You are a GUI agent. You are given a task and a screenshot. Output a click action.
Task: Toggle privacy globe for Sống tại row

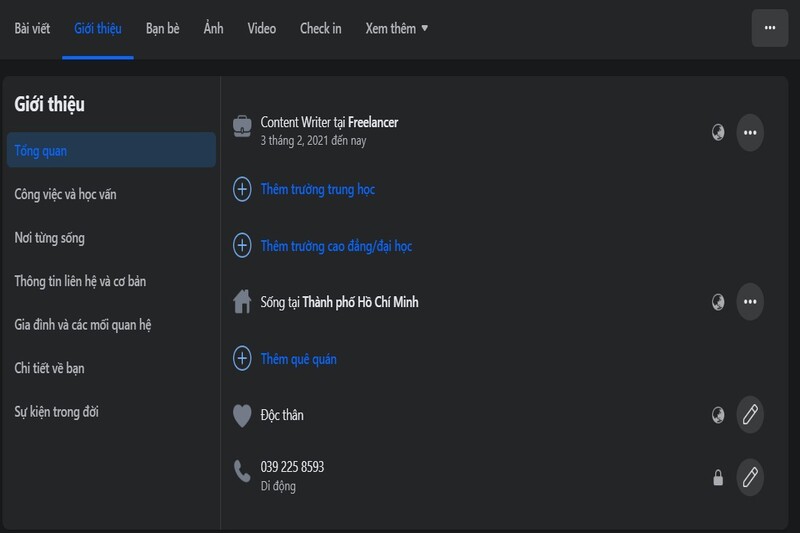[x=718, y=301]
